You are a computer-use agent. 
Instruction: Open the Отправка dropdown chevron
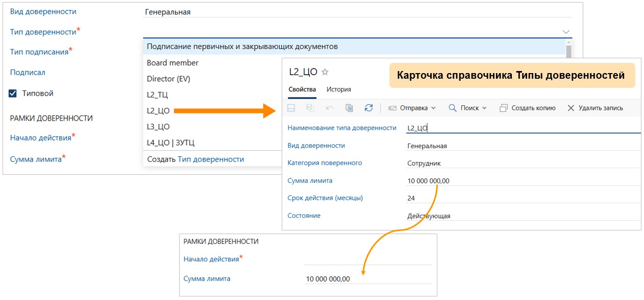click(x=434, y=108)
